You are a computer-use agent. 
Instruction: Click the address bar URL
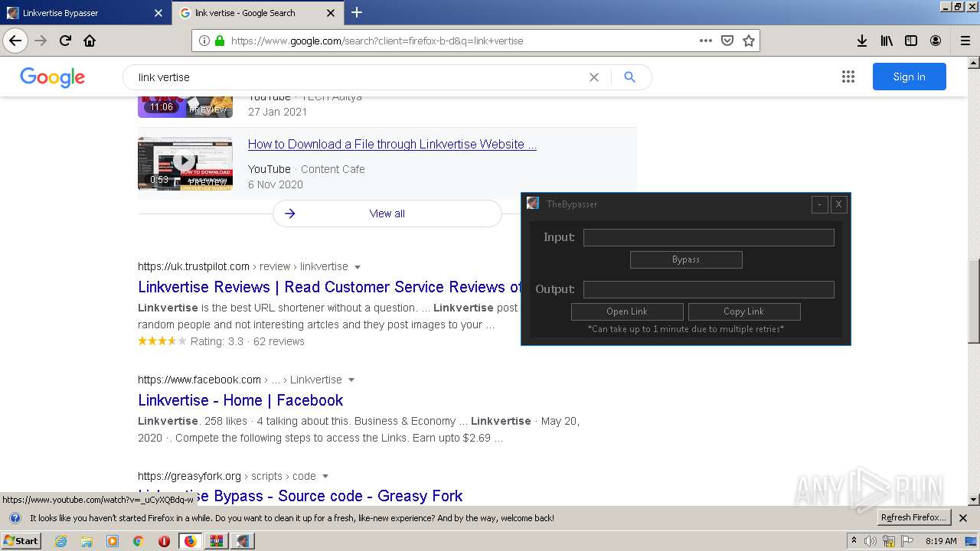377,41
